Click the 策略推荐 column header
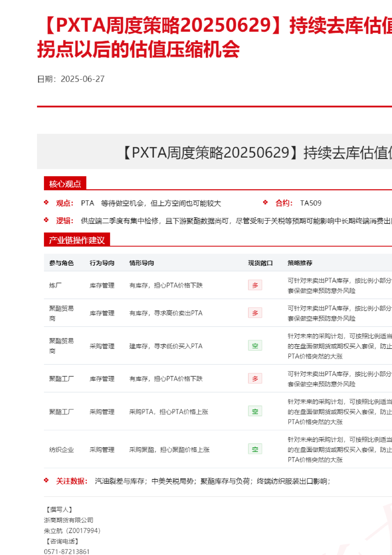 pyautogui.click(x=300, y=263)
